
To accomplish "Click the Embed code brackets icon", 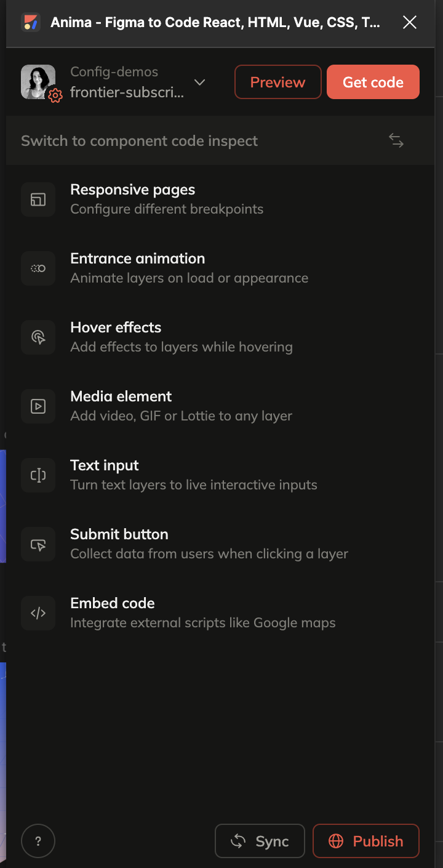I will click(x=38, y=613).
